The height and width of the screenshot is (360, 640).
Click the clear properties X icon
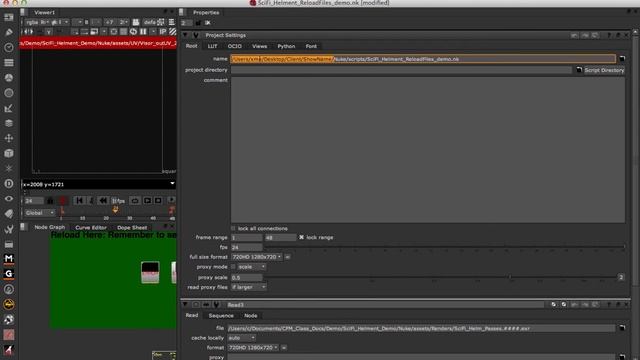coord(208,23)
